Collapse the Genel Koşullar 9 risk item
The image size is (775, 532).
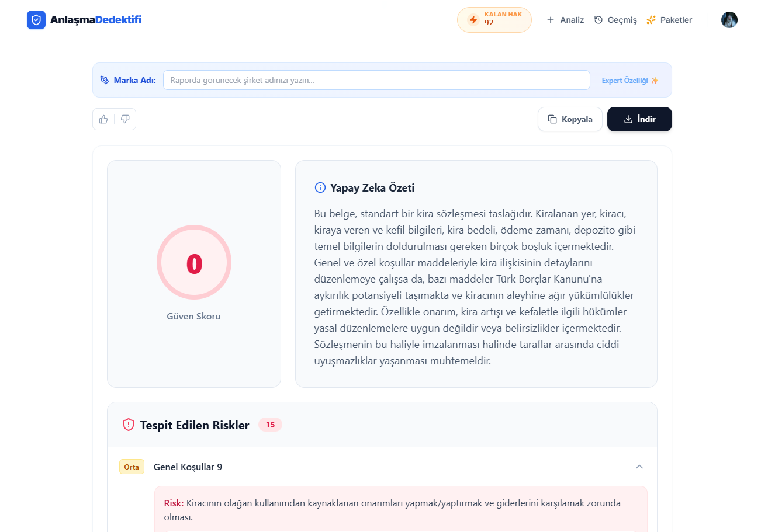639,467
